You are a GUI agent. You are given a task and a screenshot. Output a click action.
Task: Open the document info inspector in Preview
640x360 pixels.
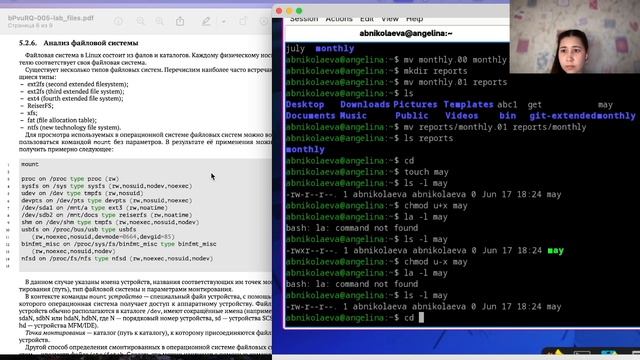pyautogui.click(x=118, y=21)
